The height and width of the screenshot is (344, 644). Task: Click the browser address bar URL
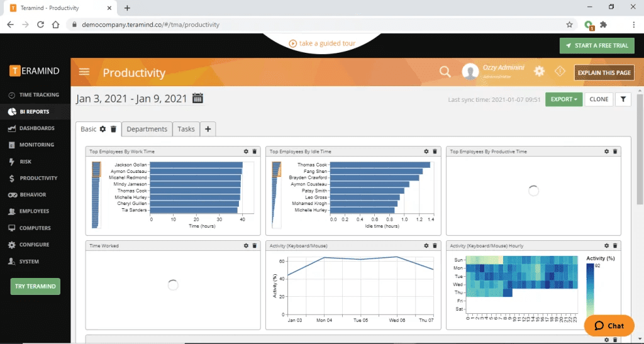[x=151, y=25]
